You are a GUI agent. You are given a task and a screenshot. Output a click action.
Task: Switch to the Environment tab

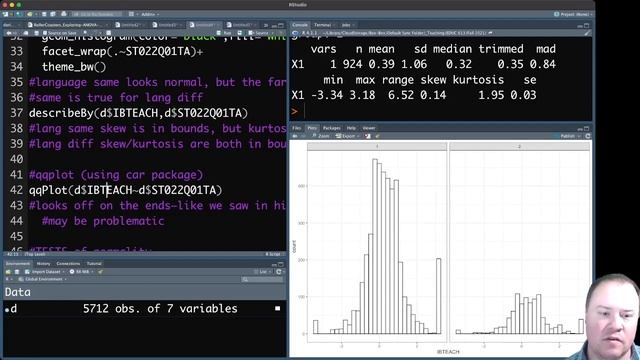pyautogui.click(x=18, y=264)
